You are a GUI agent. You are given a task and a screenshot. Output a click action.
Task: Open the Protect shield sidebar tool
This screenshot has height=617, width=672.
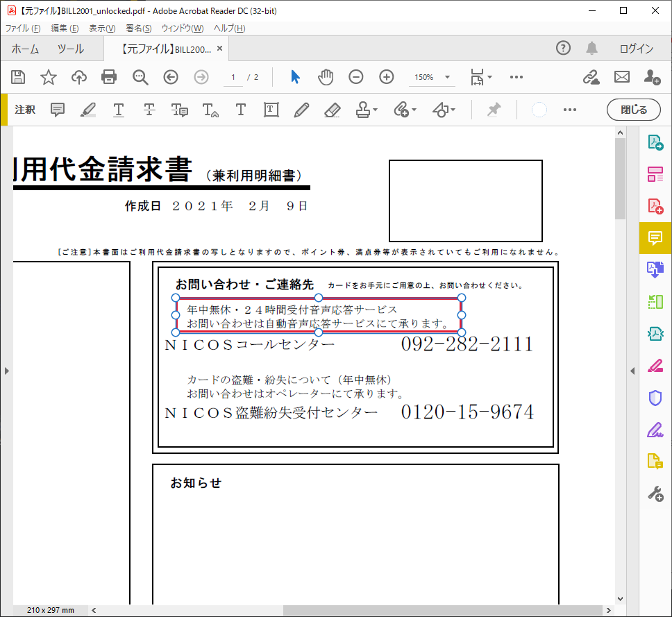(655, 398)
